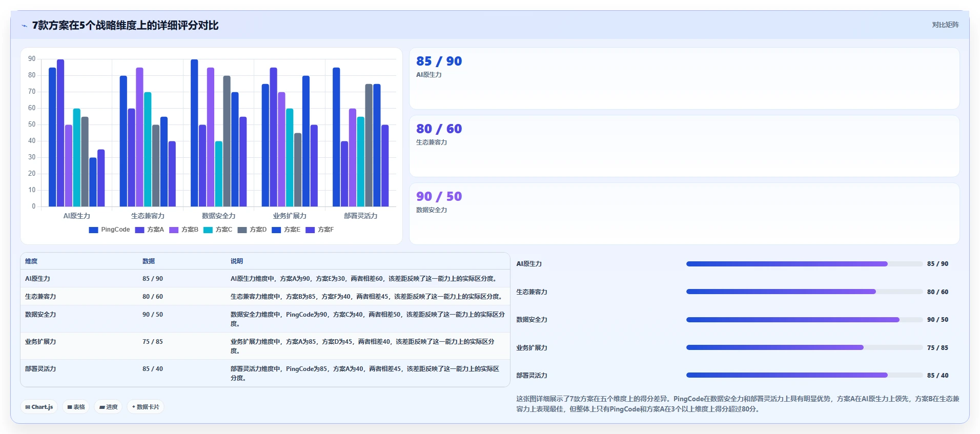Click the AI原生力 progress bar
Screen dimensions: 980x434
804,264
